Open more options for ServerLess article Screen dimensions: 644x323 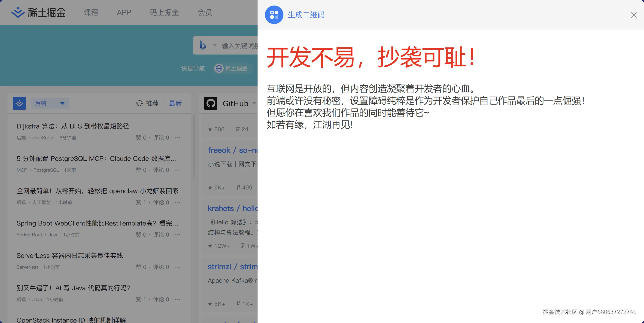click(177, 267)
